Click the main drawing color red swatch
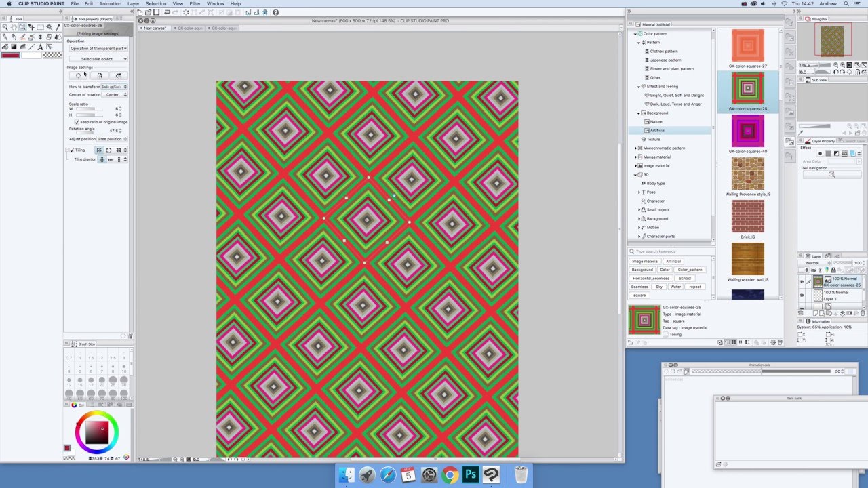Image resolution: width=868 pixels, height=488 pixels. (10, 55)
